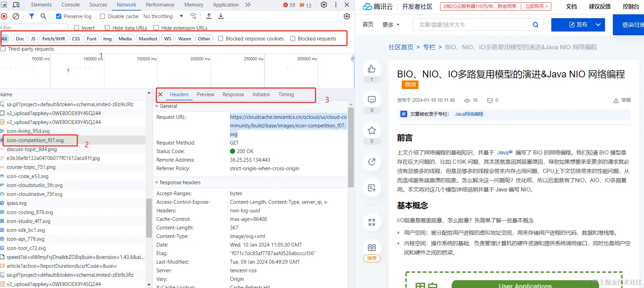
Task: Import HAR file with upload icon
Action: tap(209, 16)
